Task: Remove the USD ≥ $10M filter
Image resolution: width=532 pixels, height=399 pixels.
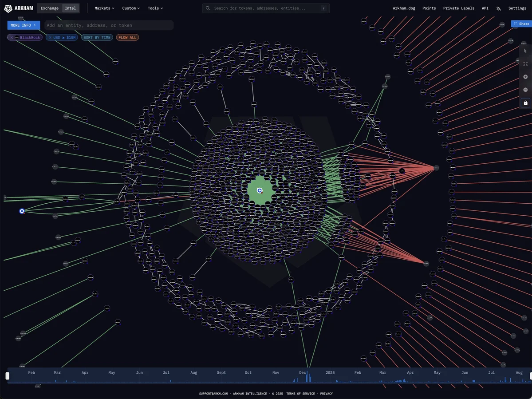Action: (x=50, y=38)
